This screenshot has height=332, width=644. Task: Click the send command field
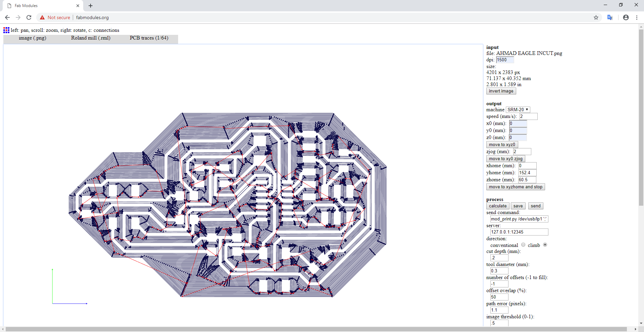(519, 219)
